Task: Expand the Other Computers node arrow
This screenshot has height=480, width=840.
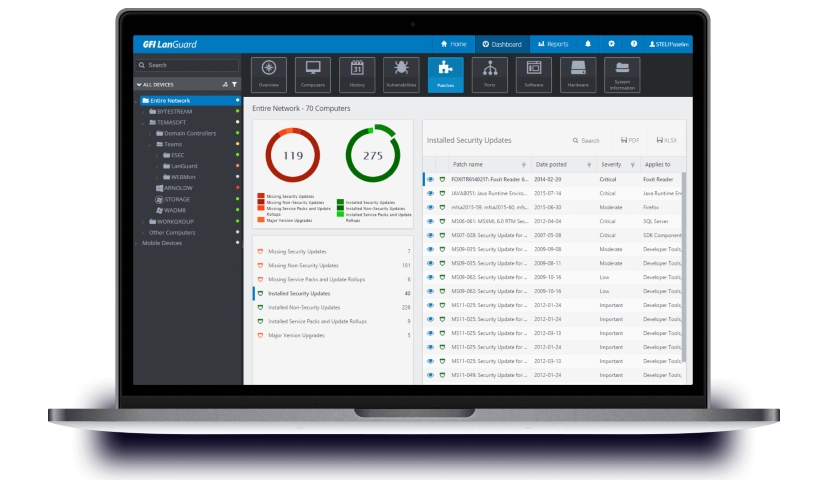Action: 143,232
